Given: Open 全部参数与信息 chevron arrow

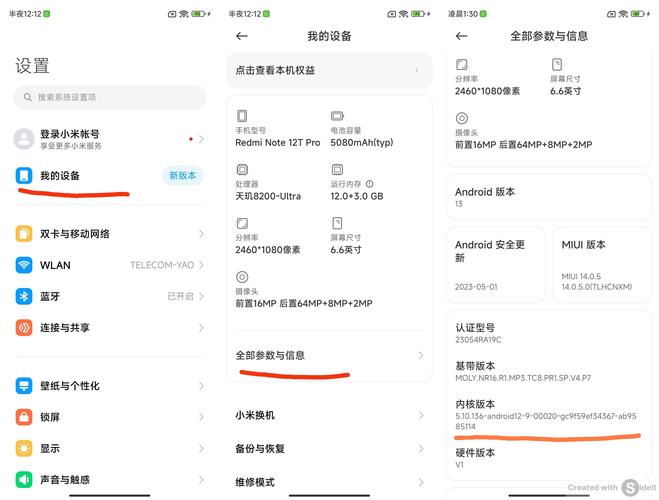Looking at the screenshot, I should [421, 355].
